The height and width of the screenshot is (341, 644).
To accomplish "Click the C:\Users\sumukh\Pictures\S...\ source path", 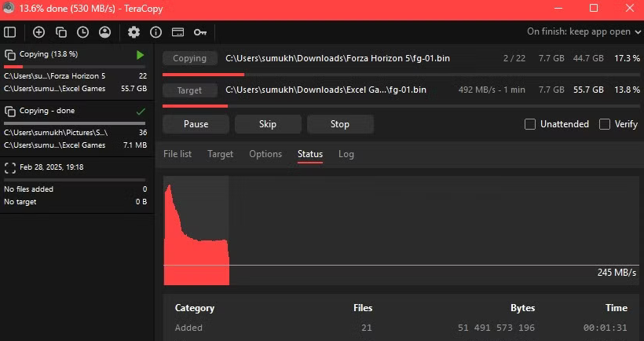I will (56, 133).
